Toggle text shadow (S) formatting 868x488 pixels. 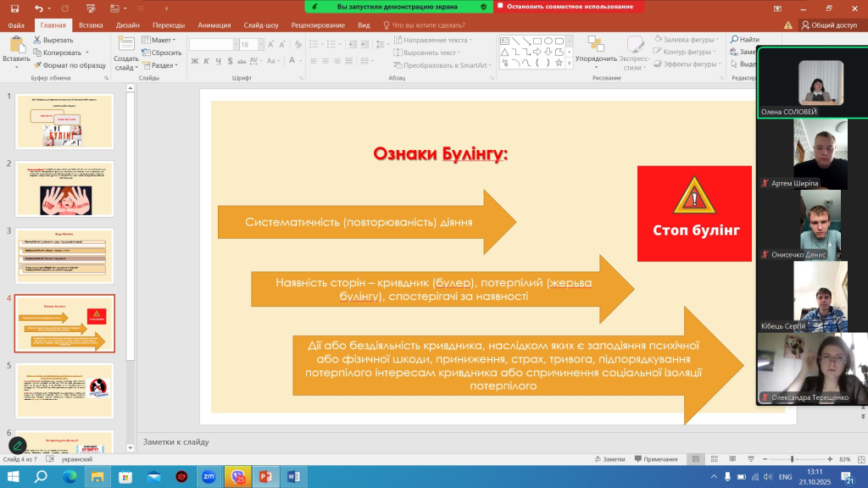[230, 61]
